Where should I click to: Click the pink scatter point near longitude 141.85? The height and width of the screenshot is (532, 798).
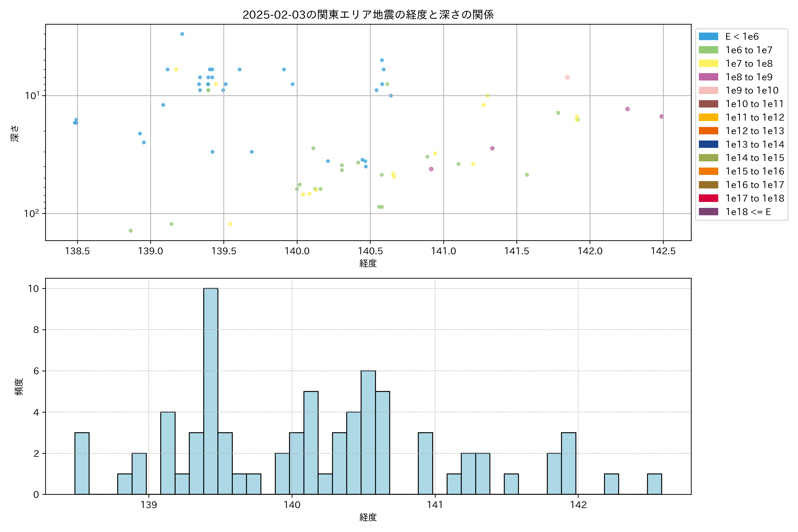click(x=567, y=77)
